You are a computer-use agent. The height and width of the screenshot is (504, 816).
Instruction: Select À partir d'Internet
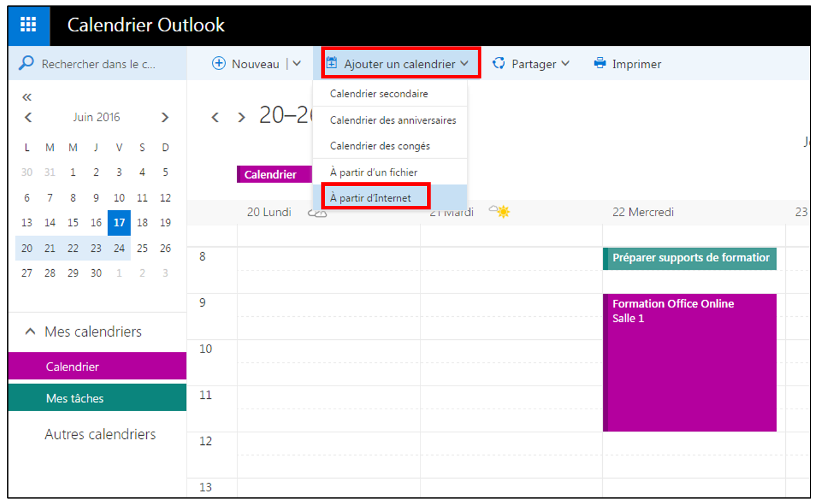pyautogui.click(x=390, y=197)
